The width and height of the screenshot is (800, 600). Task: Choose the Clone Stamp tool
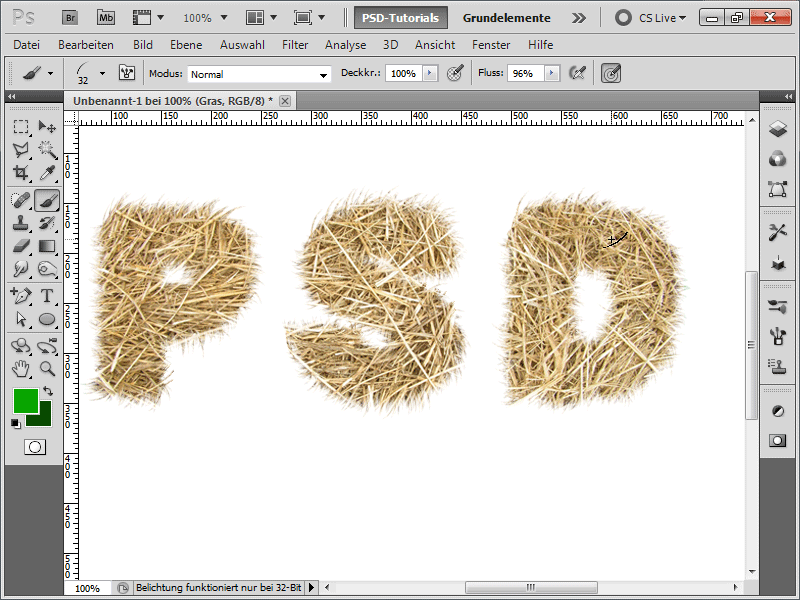21,223
